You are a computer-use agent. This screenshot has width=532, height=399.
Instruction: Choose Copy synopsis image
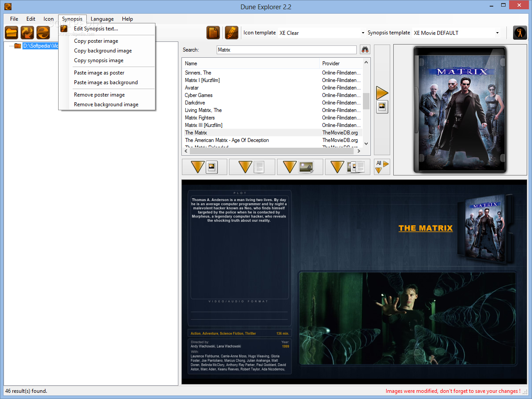pos(107,60)
